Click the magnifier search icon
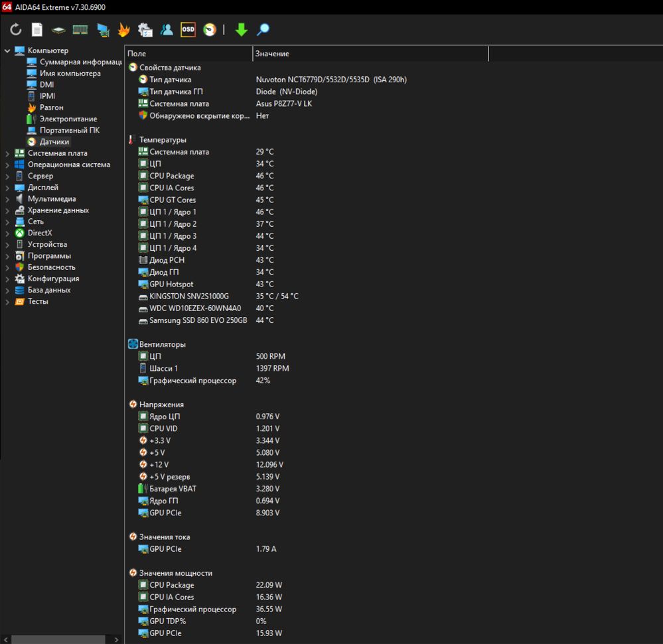This screenshot has height=644, width=663. 263,30
